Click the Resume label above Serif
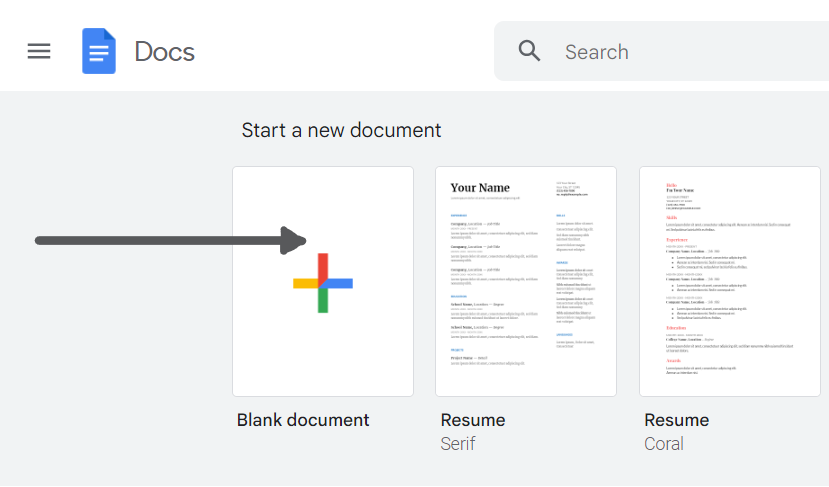The image size is (829, 487). pos(473,420)
